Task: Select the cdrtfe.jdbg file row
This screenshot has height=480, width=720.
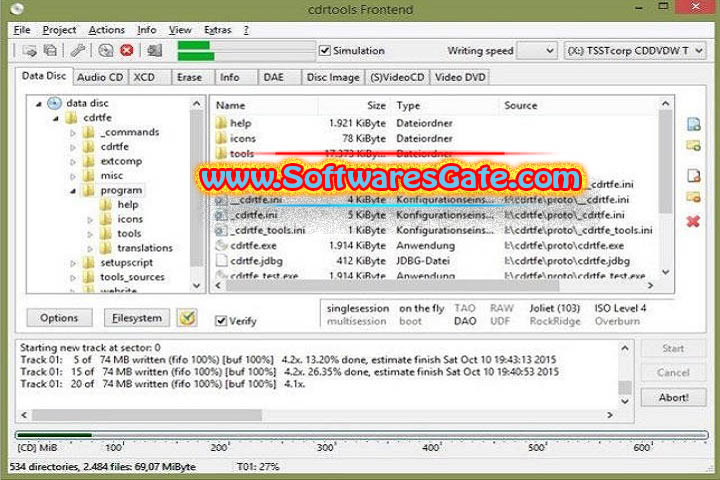Action: tap(435, 260)
